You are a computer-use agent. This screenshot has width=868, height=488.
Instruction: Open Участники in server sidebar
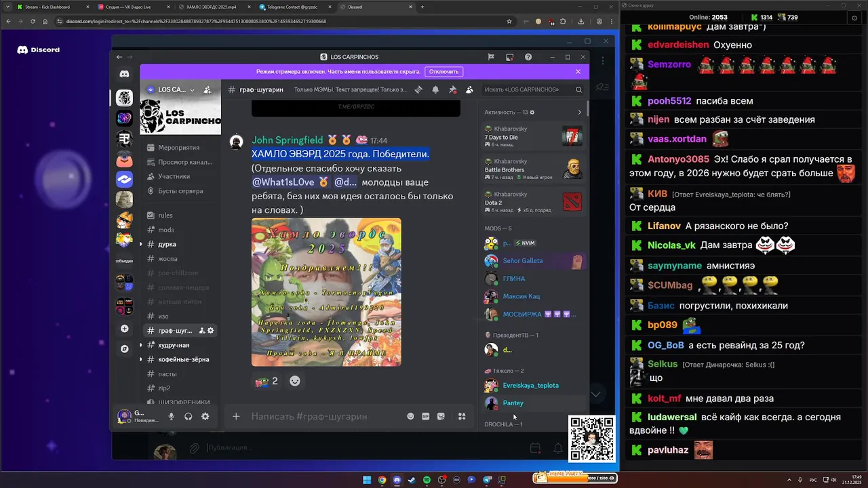[x=179, y=176]
